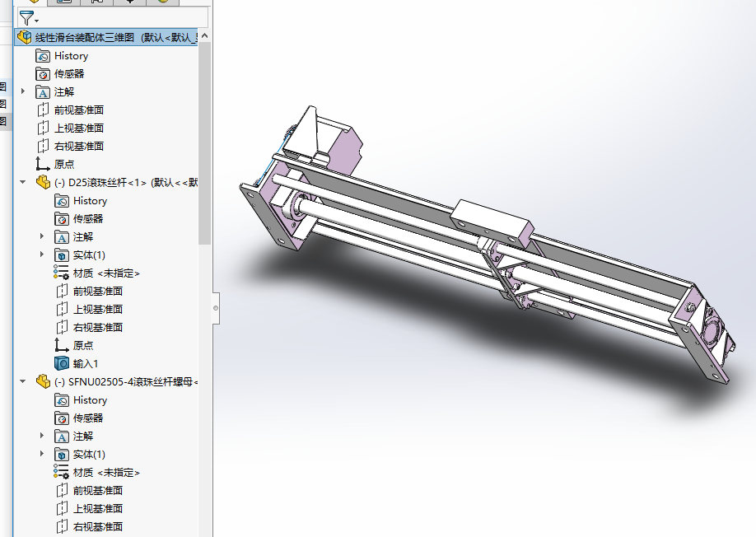
Task: Select 原点 origin under D25滚珠丝杆
Action: tap(74, 346)
